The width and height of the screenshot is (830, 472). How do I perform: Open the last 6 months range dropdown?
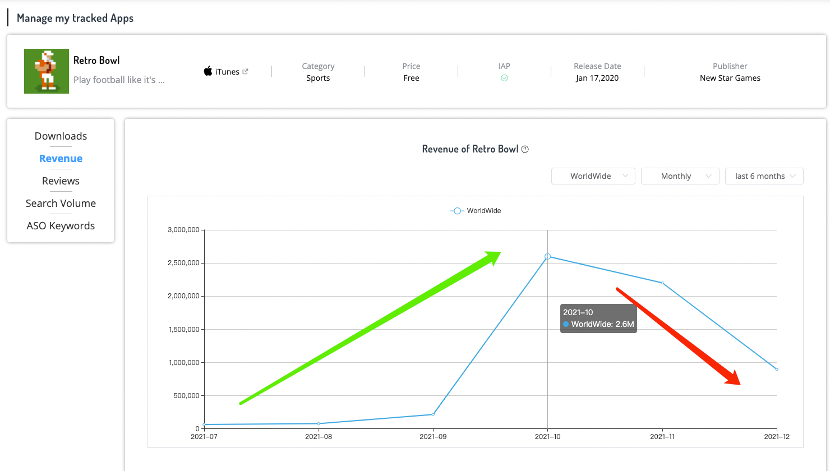click(764, 176)
